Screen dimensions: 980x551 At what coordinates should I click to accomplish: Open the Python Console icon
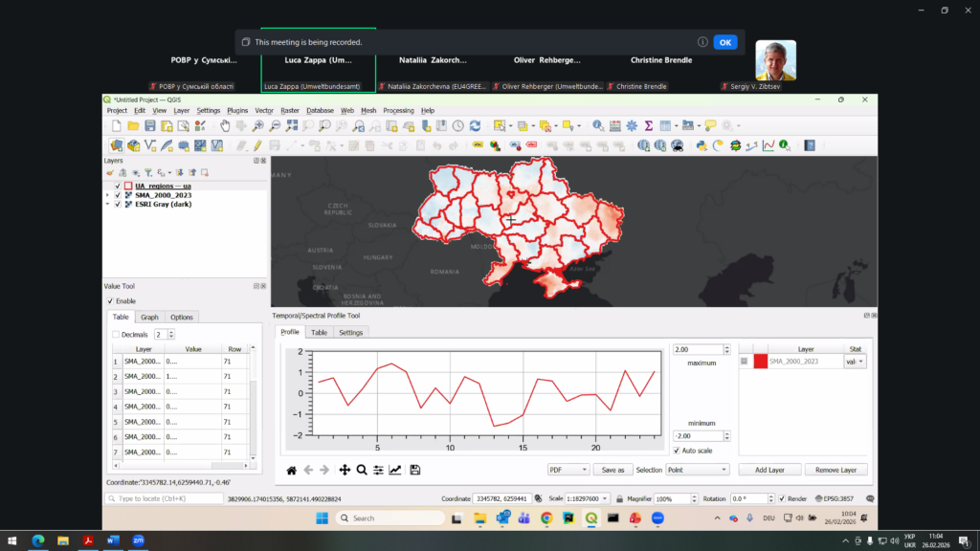coord(702,145)
